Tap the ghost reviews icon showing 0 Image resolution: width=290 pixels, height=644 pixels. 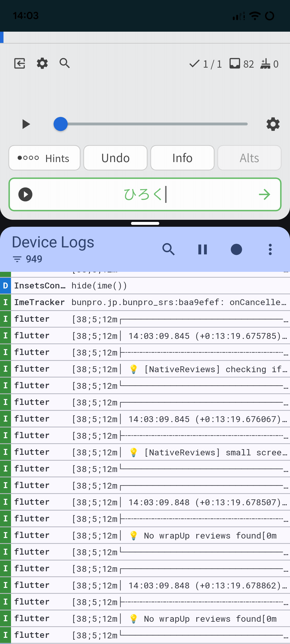(265, 64)
